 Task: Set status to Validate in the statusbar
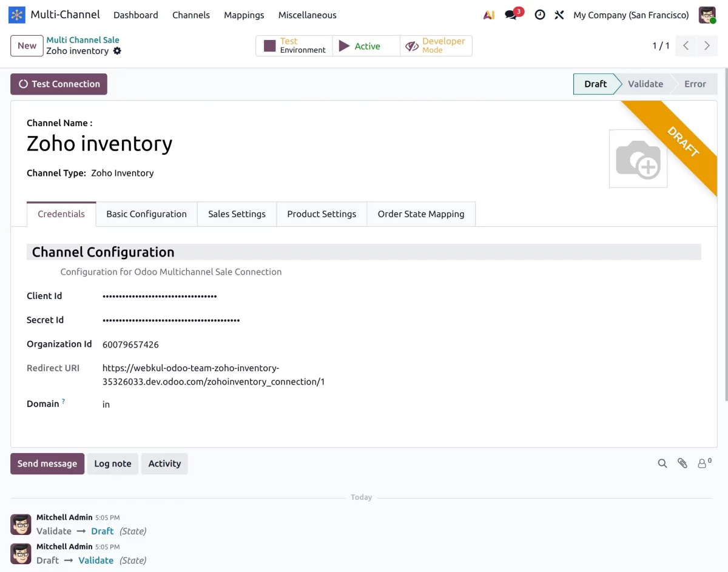coord(645,84)
